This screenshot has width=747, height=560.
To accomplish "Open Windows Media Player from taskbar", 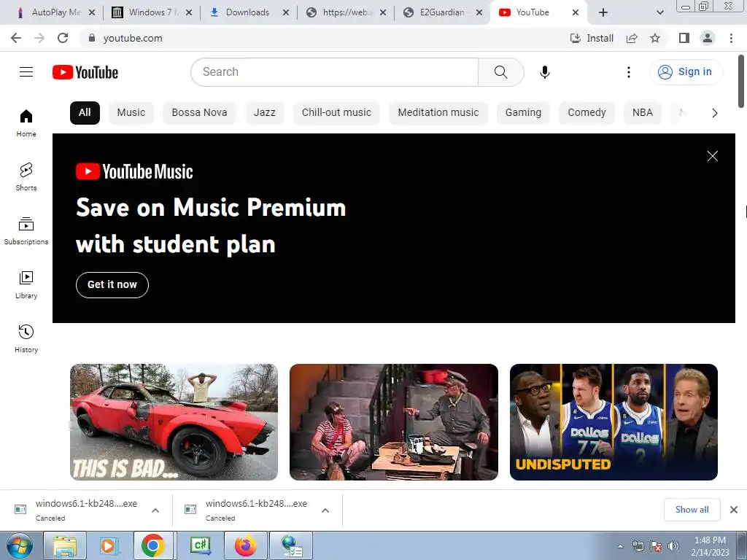I will coord(108,545).
